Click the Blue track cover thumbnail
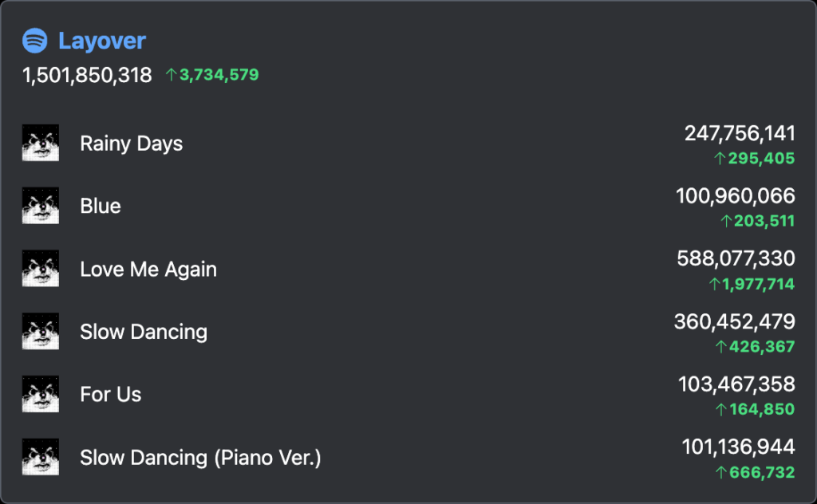Image resolution: width=817 pixels, height=504 pixels. (x=41, y=206)
